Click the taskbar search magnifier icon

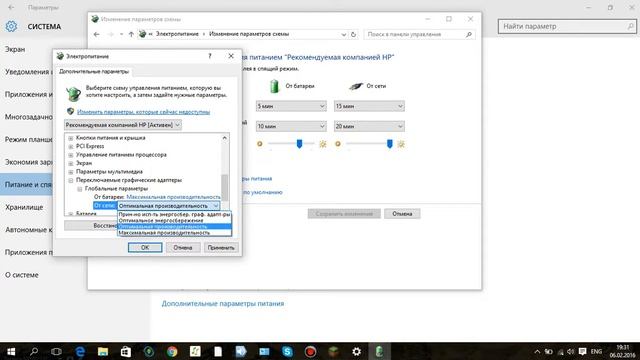click(x=34, y=351)
